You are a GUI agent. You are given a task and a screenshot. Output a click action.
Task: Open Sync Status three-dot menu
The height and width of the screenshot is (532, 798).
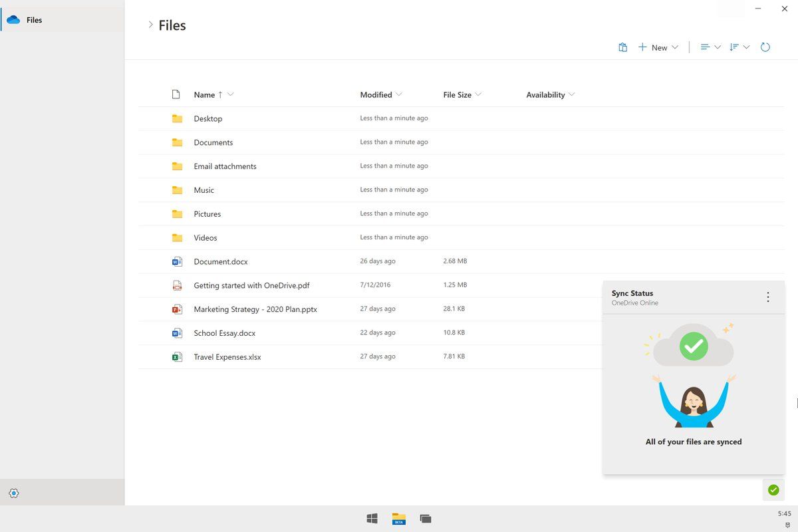pos(768,297)
